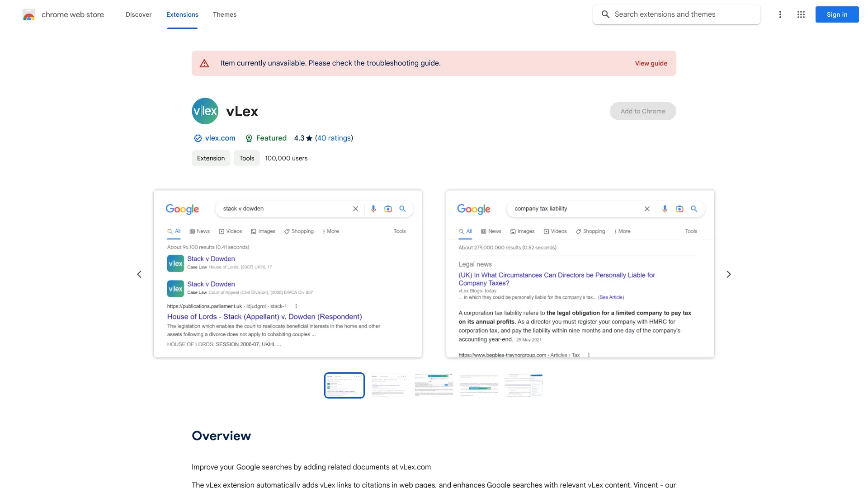This screenshot has height=488, width=868.
Task: Click the Featured shield badge icon
Action: pyautogui.click(x=248, y=138)
